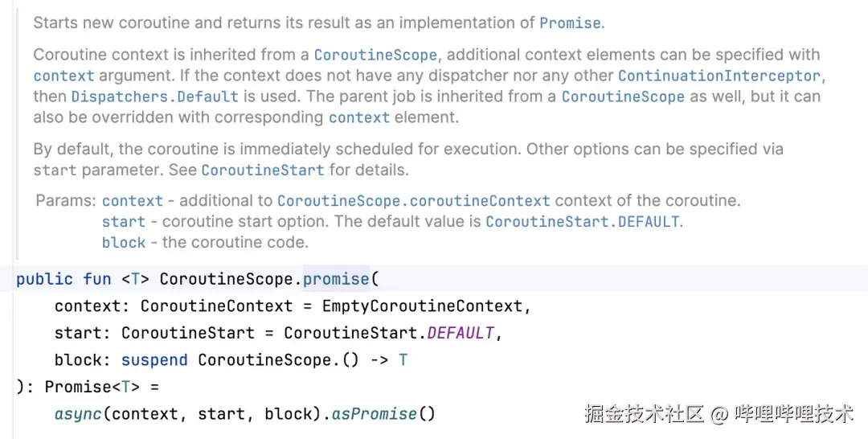Click the italic DEFAULT value in code
The width and height of the screenshot is (868, 439).
click(460, 333)
